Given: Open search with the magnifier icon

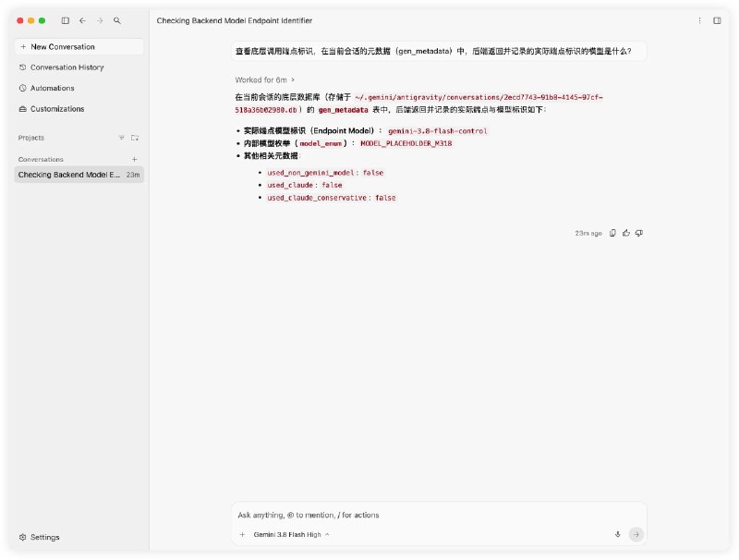Looking at the screenshot, I should (x=117, y=20).
